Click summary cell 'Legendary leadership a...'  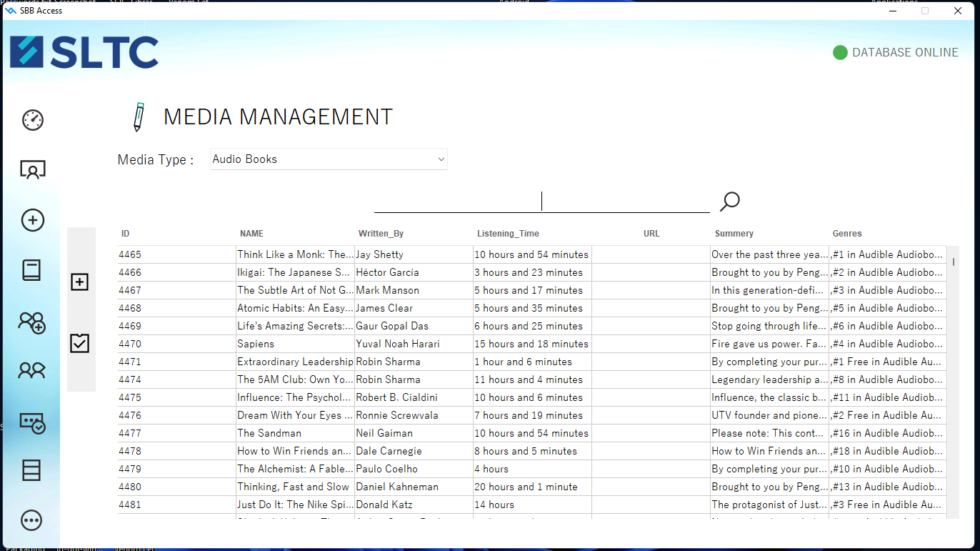(x=770, y=379)
